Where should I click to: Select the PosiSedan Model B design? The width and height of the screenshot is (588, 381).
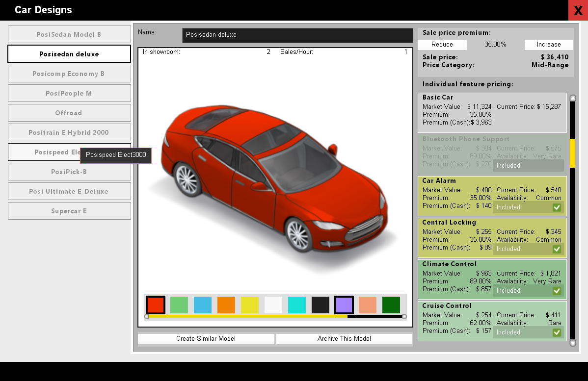pos(69,34)
